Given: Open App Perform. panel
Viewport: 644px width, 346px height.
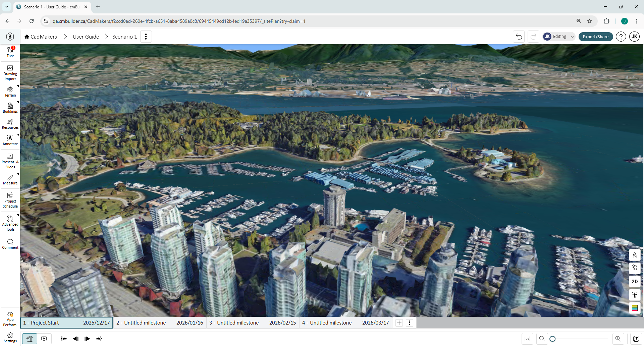Looking at the screenshot, I should 10,319.
